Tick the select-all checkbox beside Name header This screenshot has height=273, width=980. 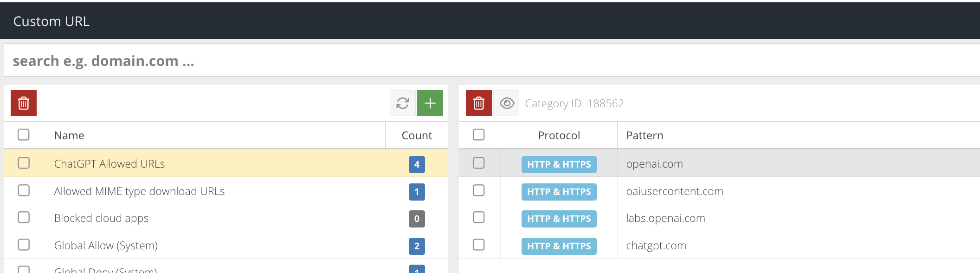click(24, 135)
